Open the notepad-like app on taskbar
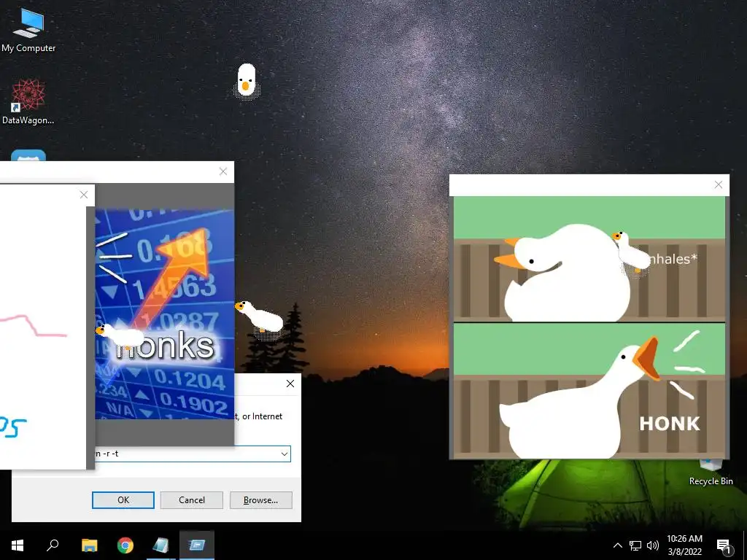 tap(160, 545)
